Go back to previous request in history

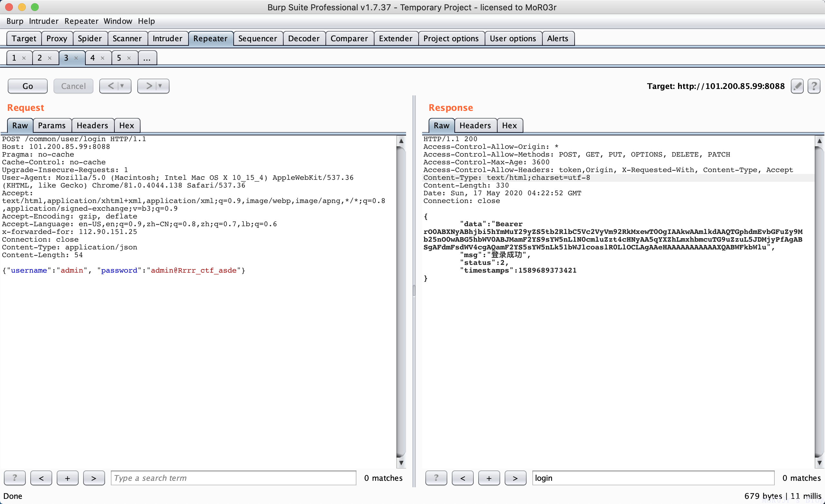point(111,86)
